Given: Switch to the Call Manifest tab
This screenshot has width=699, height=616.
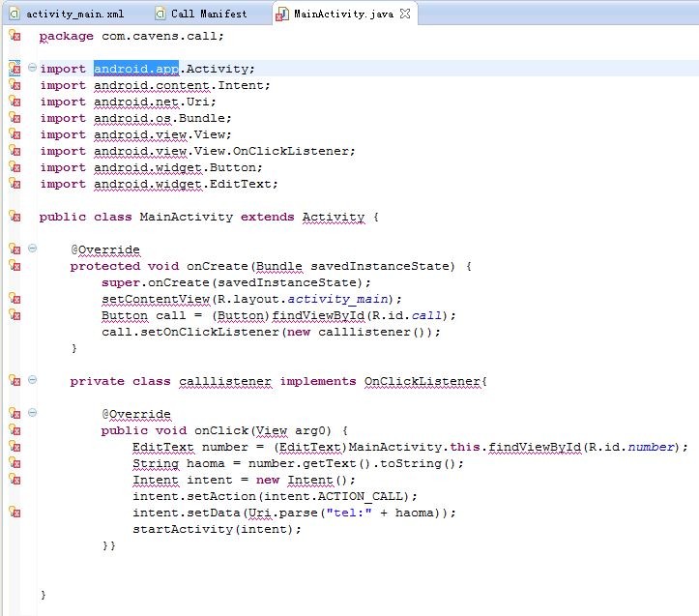Looking at the screenshot, I should tap(209, 14).
